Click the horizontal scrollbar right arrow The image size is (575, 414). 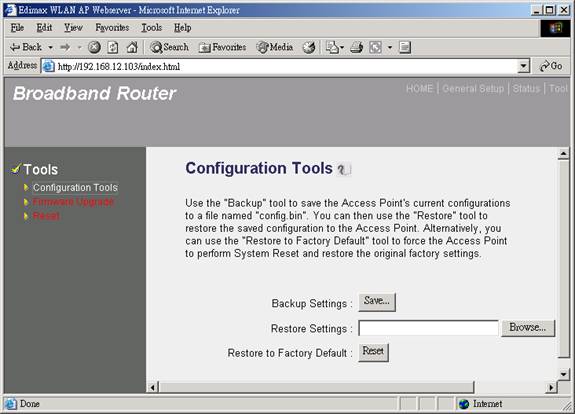(551, 387)
